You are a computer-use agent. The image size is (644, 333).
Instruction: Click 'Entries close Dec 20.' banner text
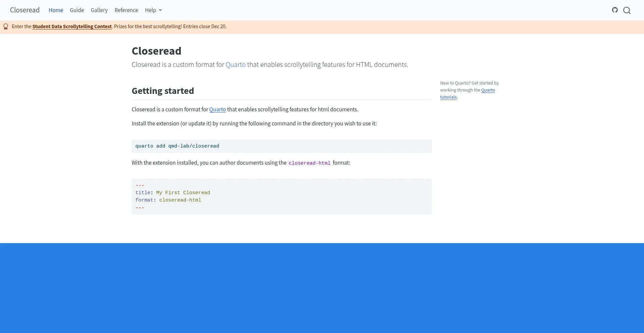coord(205,26)
